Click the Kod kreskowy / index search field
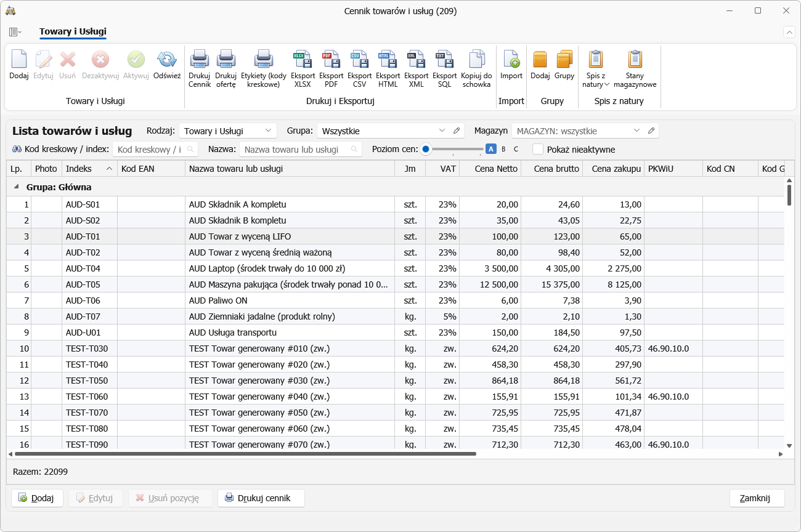The width and height of the screenshot is (801, 532). click(155, 149)
